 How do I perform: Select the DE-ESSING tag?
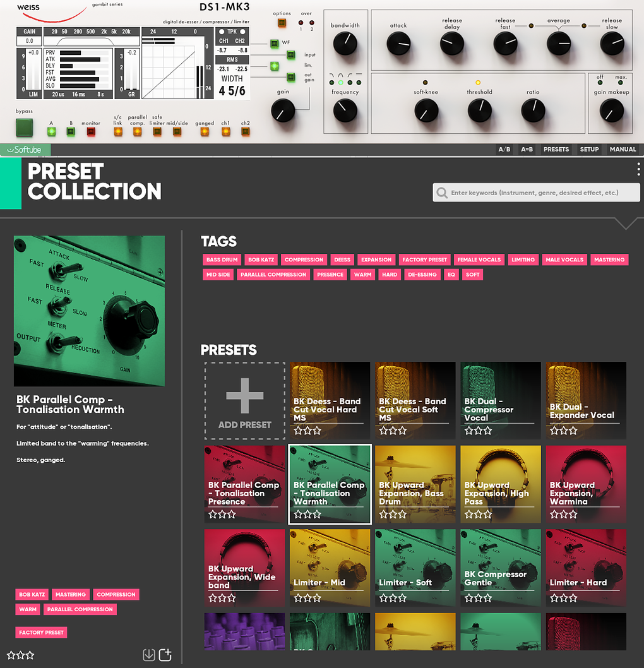pos(422,275)
